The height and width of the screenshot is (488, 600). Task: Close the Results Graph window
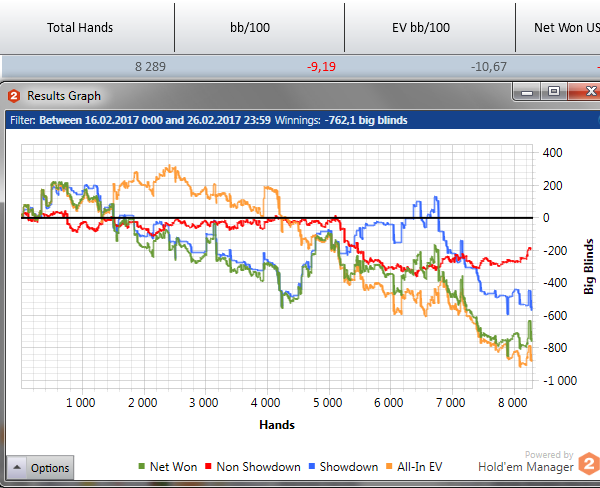tap(585, 91)
